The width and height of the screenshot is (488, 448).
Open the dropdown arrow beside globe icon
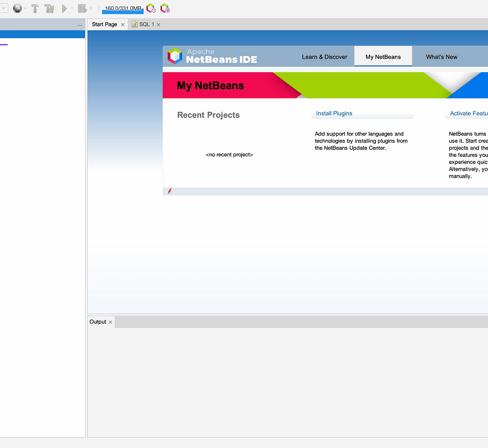[25, 8]
